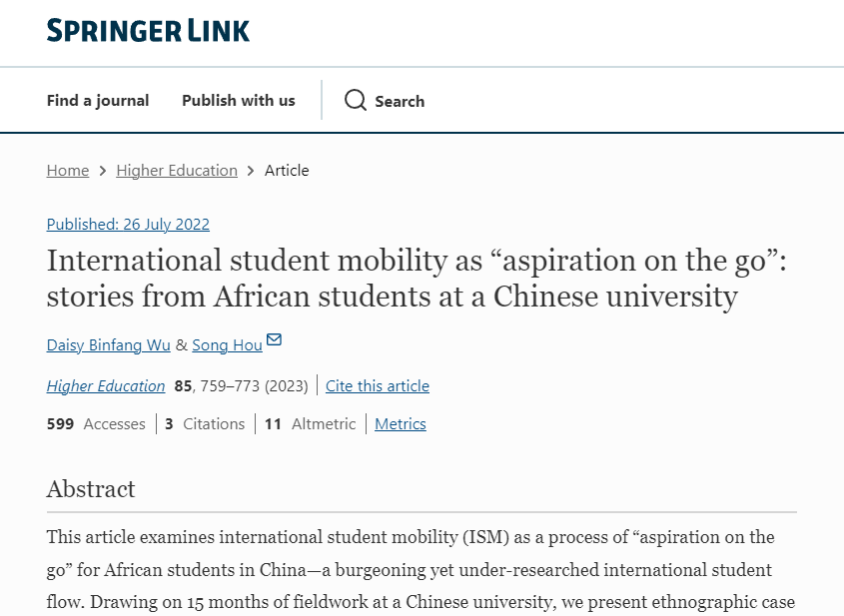Click the Published: 26 July 2022 link
The height and width of the screenshot is (616, 844).
[128, 224]
